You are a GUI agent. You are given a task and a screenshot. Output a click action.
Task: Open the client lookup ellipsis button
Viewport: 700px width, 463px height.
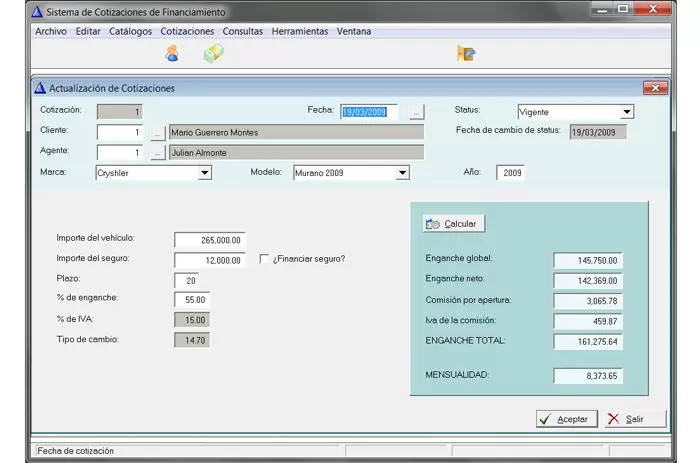(x=157, y=132)
